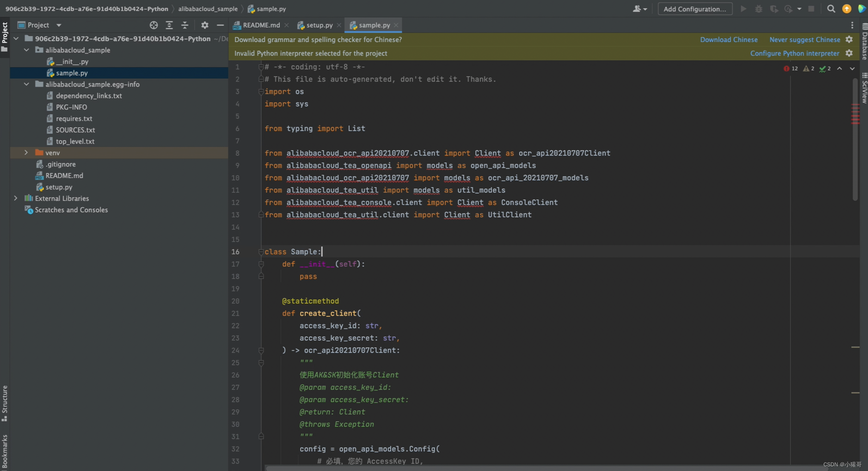This screenshot has height=471, width=868.
Task: Close the setup.py tab
Action: coord(339,25)
